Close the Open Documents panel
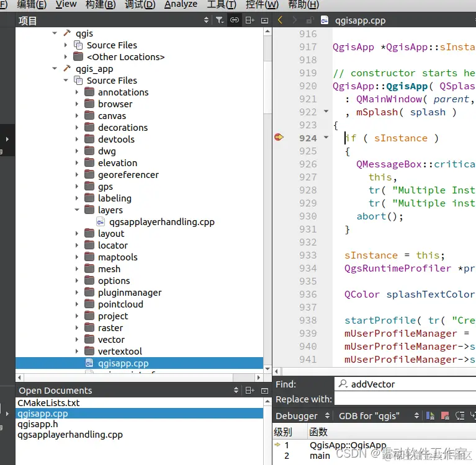 tap(265, 391)
